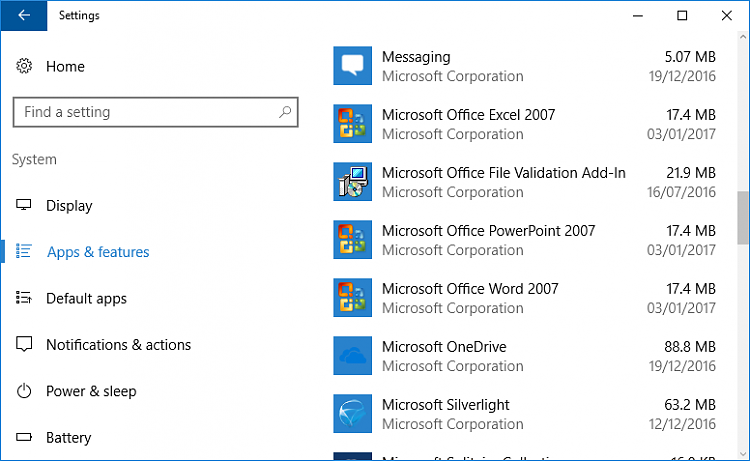Select Microsoft Office Word 2007 entry

(525, 297)
